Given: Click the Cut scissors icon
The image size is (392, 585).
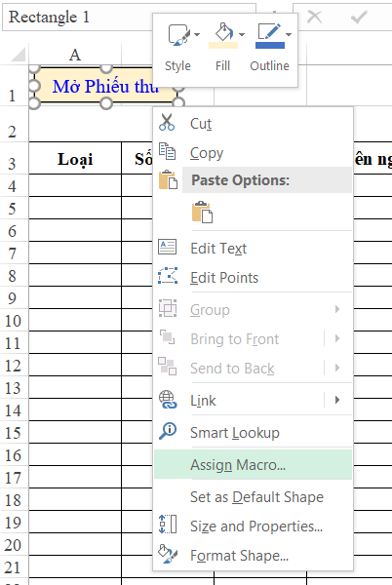Looking at the screenshot, I should coord(167,123).
